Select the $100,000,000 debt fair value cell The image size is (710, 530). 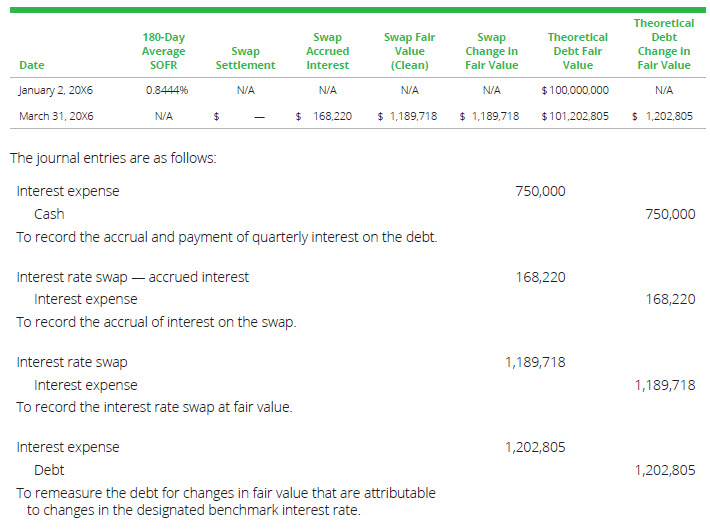(x=574, y=89)
